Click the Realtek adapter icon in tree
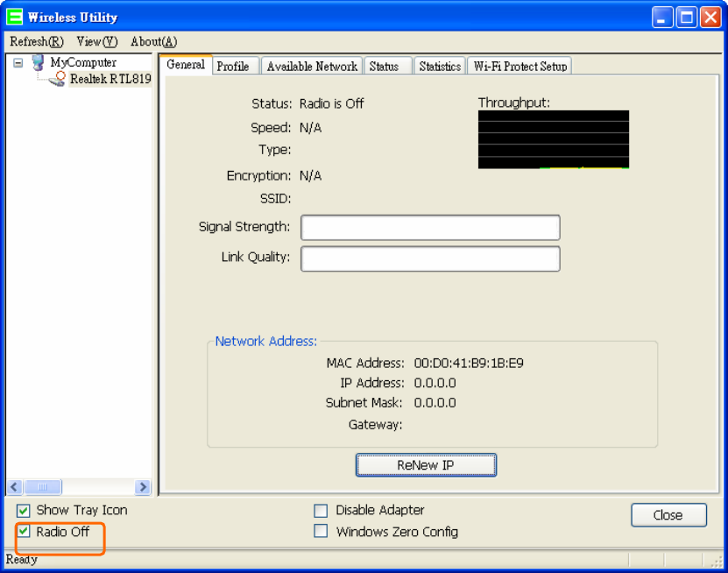 pyautogui.click(x=58, y=79)
